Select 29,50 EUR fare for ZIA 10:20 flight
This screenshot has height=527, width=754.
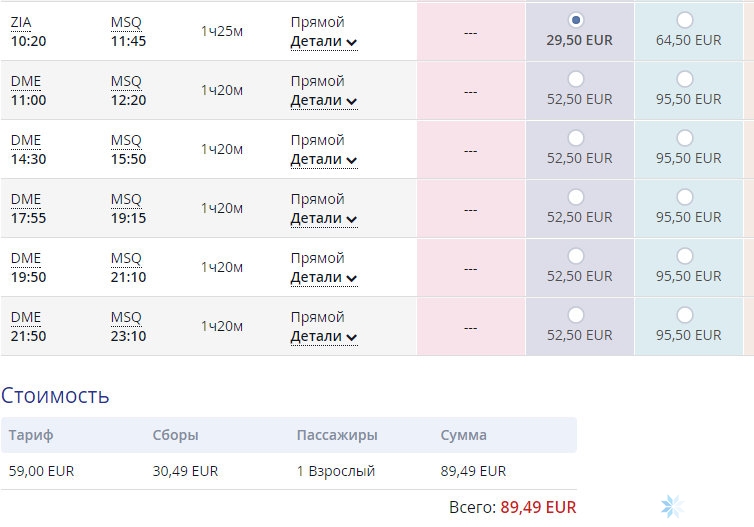[x=576, y=20]
